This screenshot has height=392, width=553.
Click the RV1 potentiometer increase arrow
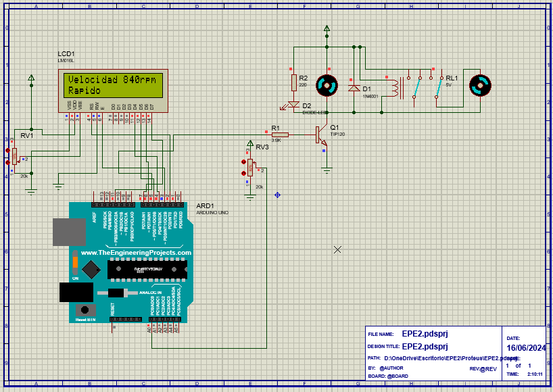point(7,150)
